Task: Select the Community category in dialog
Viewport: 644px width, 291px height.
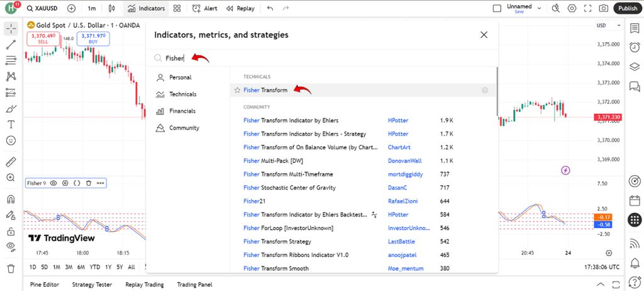Action: tap(184, 128)
